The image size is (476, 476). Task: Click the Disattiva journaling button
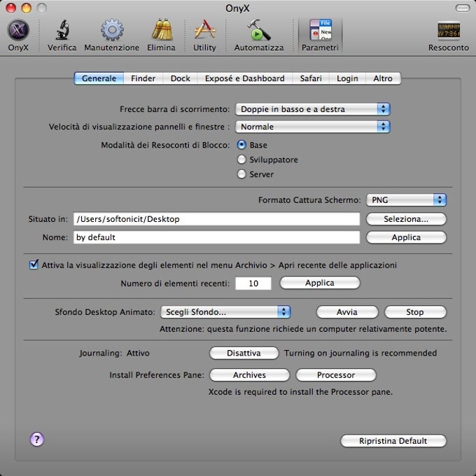[x=244, y=353]
